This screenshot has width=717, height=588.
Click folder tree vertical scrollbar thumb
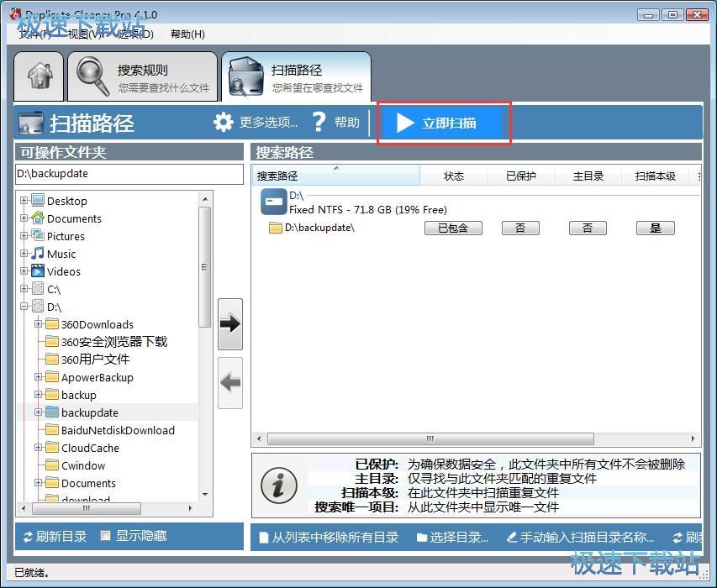(x=204, y=267)
